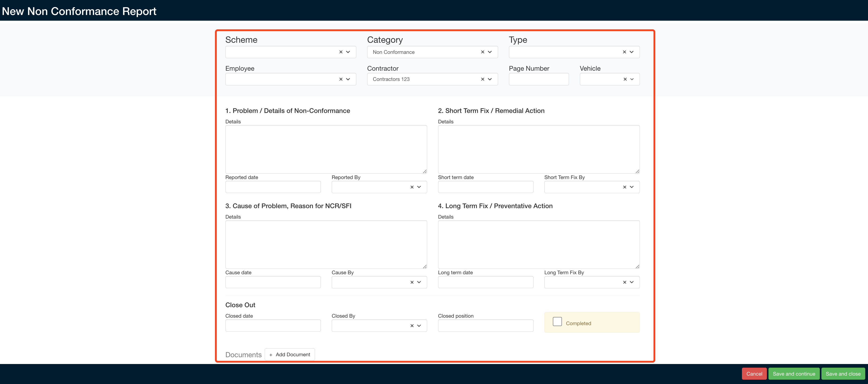Image resolution: width=868 pixels, height=384 pixels.
Task: Check the Completed checkbox
Action: click(557, 321)
